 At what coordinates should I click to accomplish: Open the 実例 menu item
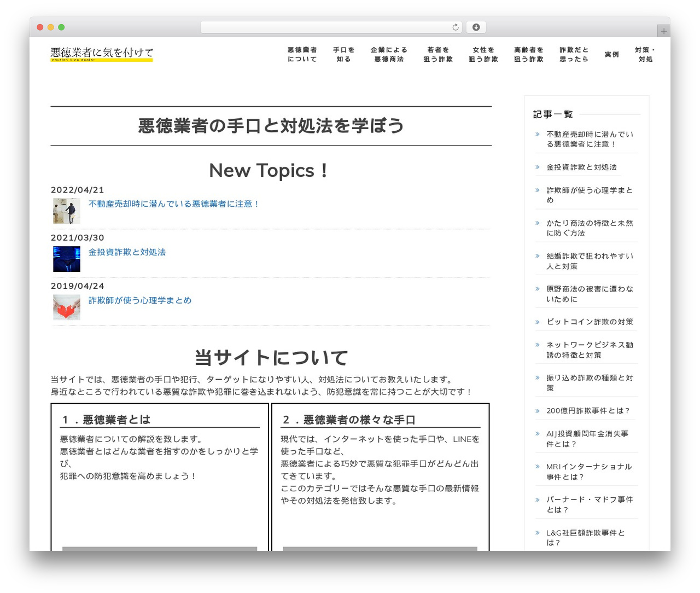612,54
